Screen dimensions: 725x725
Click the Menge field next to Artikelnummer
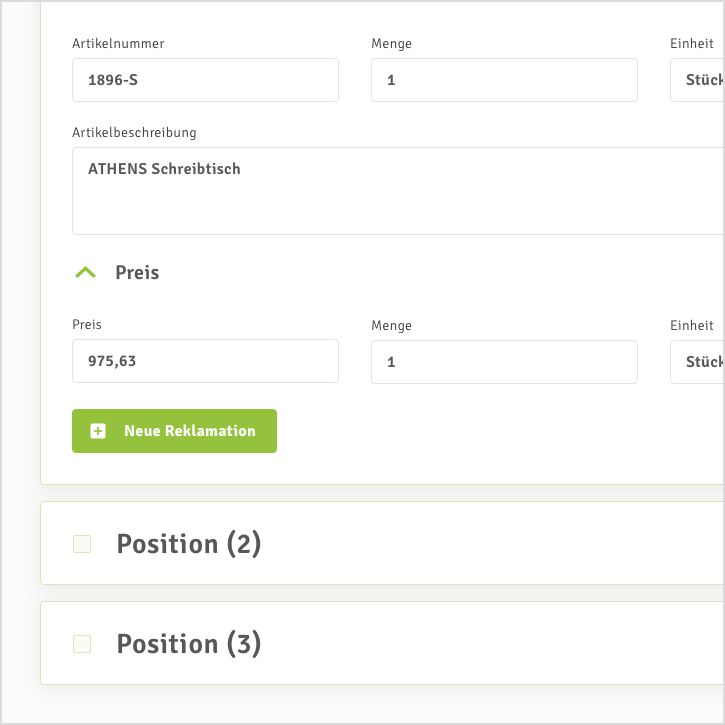[504, 80]
